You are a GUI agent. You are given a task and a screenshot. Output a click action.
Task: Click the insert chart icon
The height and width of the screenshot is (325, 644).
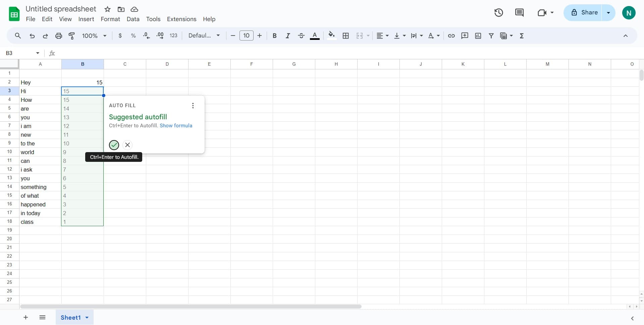[478, 36]
